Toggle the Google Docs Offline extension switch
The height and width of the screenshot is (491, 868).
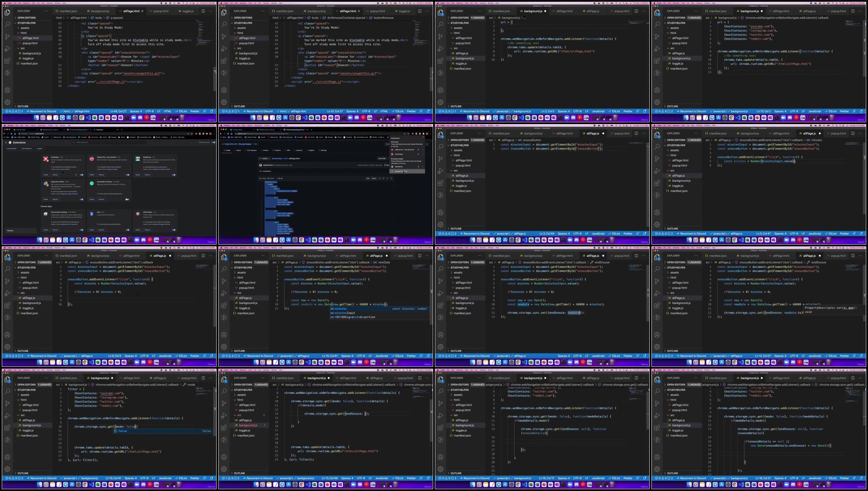pos(82,199)
